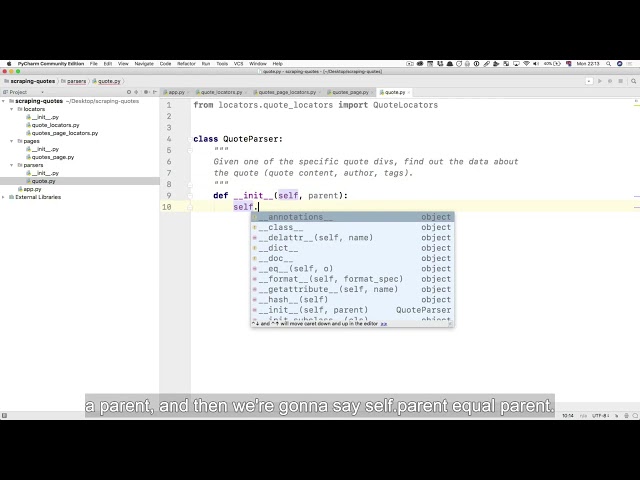Click the UTF-8 encoding in the status bar

601,416
